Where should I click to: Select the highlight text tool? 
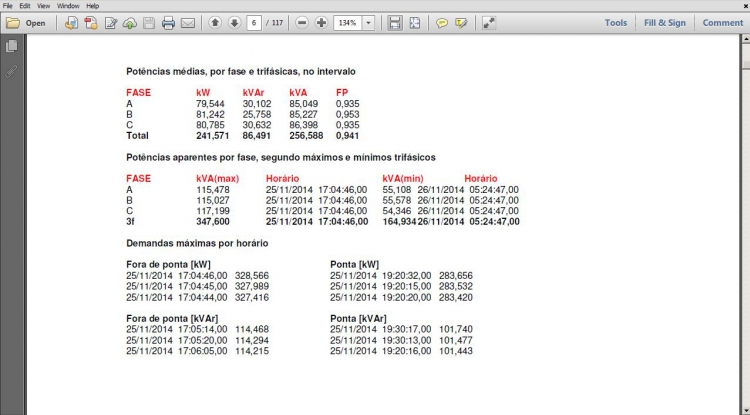(x=460, y=22)
